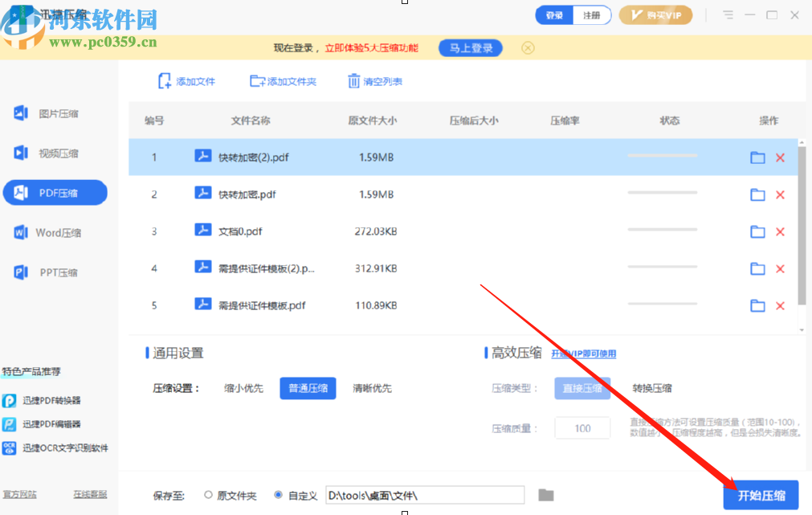The width and height of the screenshot is (812, 515).
Task: Click the folder browse icon beside the save path
Action: coord(545,495)
